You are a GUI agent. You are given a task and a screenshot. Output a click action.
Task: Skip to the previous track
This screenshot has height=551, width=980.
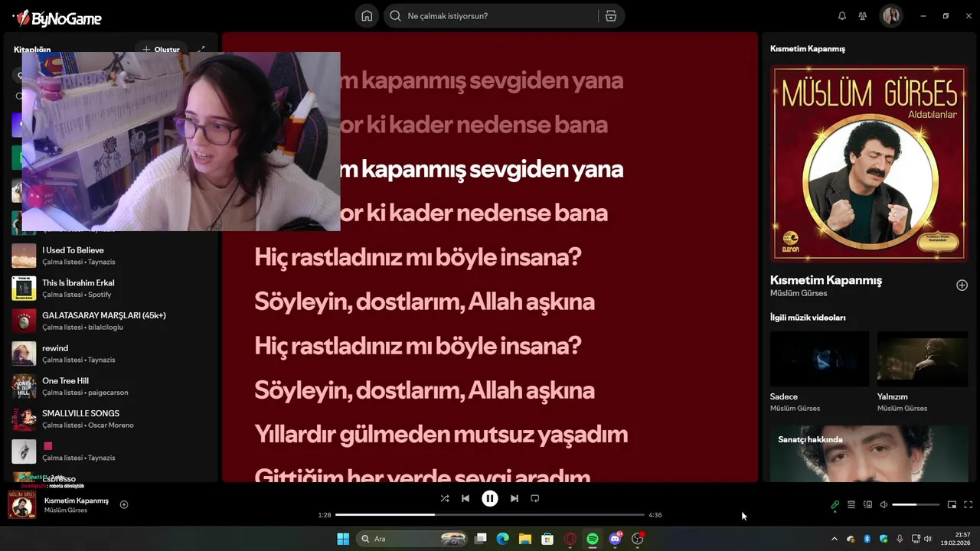pyautogui.click(x=465, y=498)
